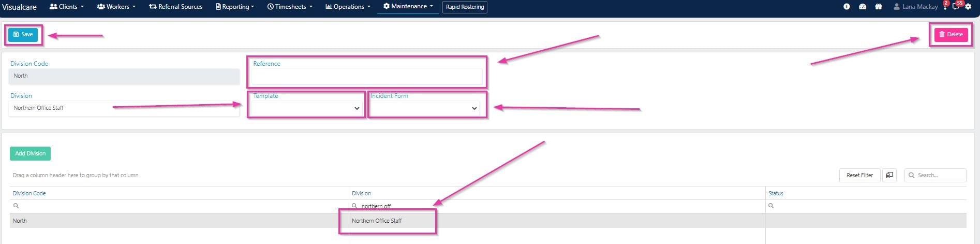The width and height of the screenshot is (980, 244).
Task: Click the grid Search box
Action: tap(936, 175)
